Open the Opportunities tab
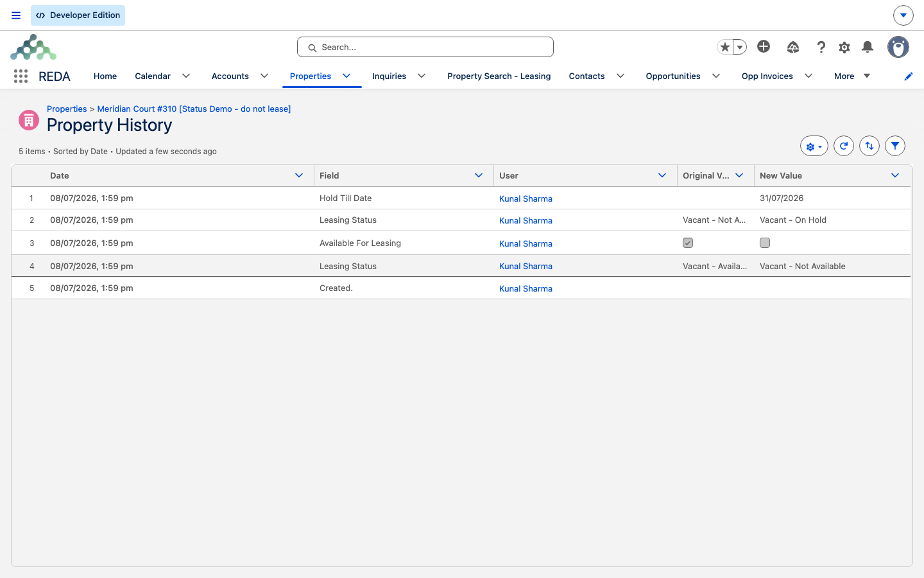Screen dimensions: 924x578 click(x=673, y=76)
